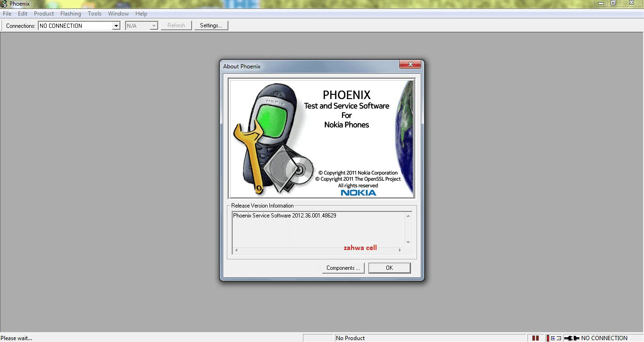Click the greyed-out Refresh button
This screenshot has height=342, width=644.
(176, 25)
